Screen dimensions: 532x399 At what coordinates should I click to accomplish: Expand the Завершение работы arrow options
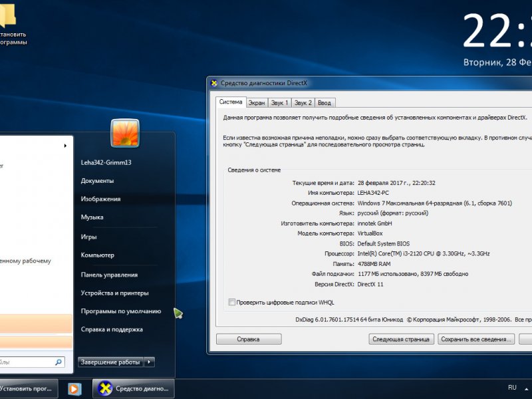pyautogui.click(x=149, y=362)
